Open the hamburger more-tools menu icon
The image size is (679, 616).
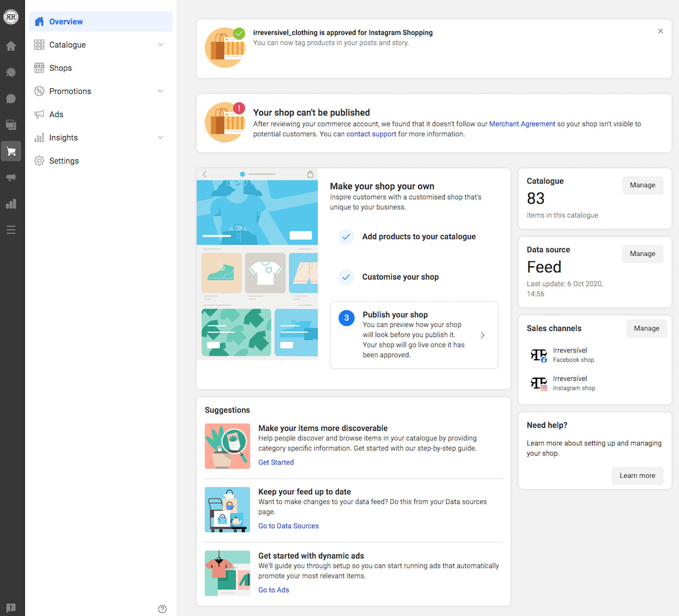[11, 230]
